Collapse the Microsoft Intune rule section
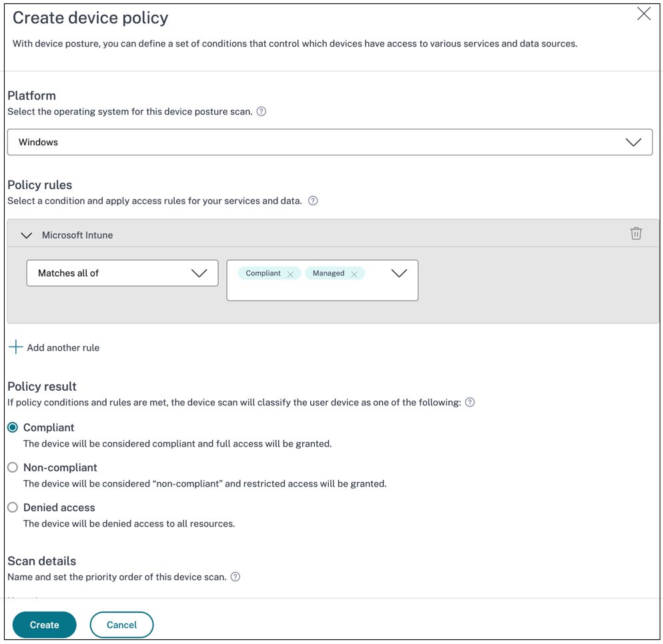The image size is (663, 644). click(x=27, y=235)
